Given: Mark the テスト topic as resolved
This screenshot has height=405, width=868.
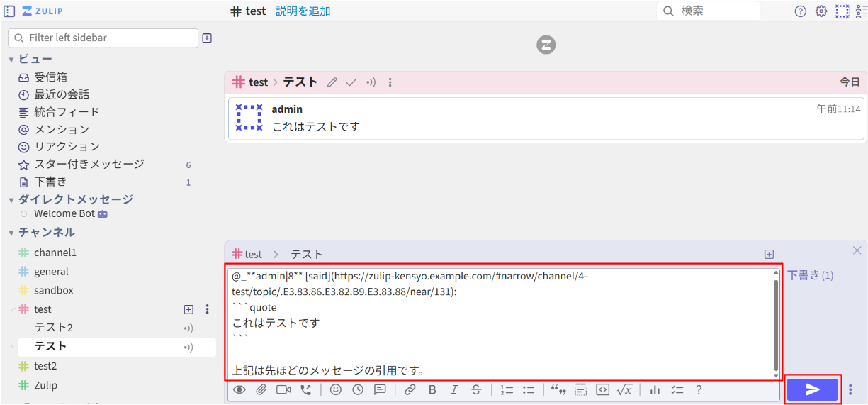Looking at the screenshot, I should point(351,82).
